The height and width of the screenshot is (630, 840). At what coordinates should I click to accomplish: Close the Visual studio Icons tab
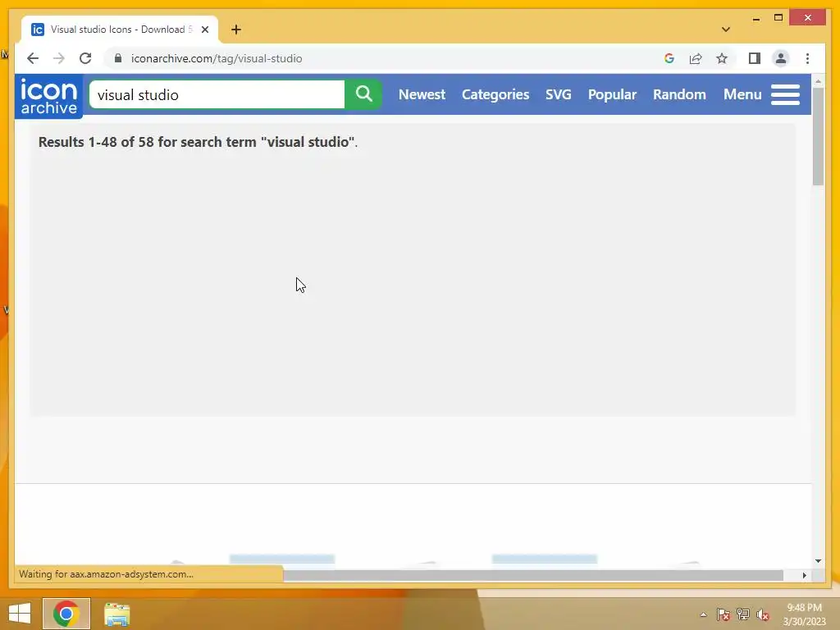(204, 30)
